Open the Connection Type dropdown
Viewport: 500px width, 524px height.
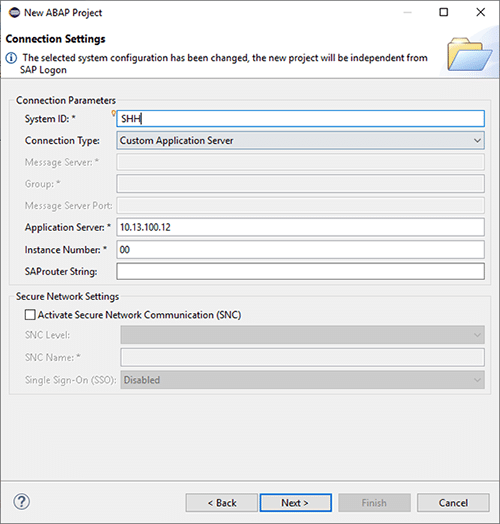click(300, 140)
